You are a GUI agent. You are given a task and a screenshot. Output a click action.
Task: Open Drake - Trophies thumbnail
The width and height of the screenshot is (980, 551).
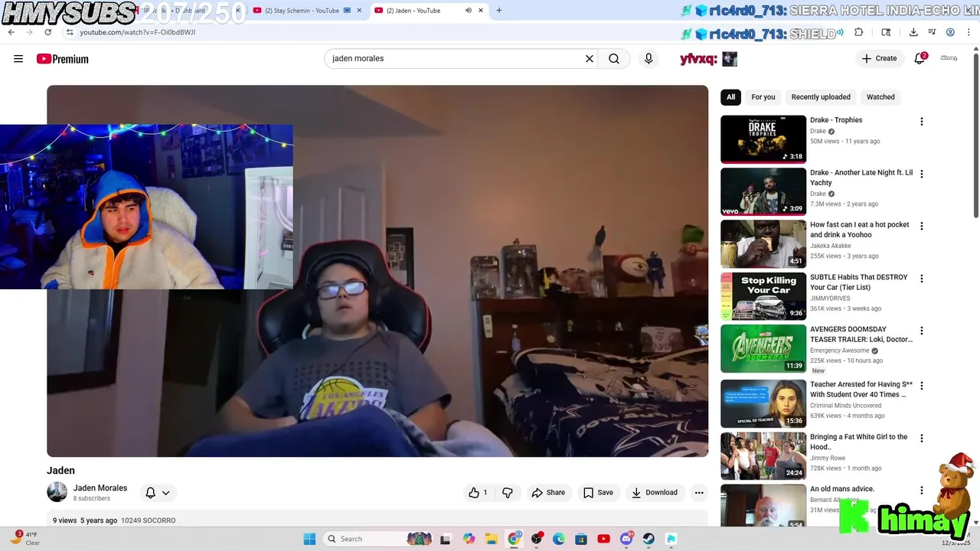click(x=763, y=139)
